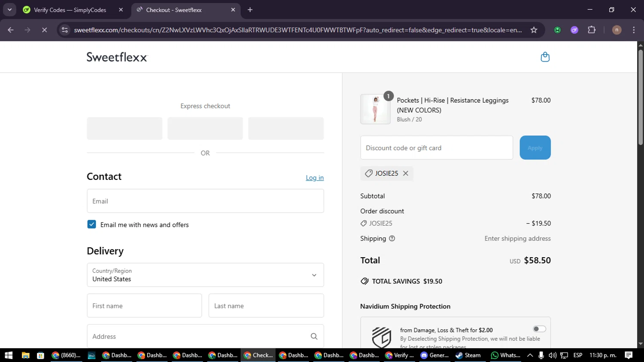
Task: Click the microphone tray icon
Action: click(541, 355)
